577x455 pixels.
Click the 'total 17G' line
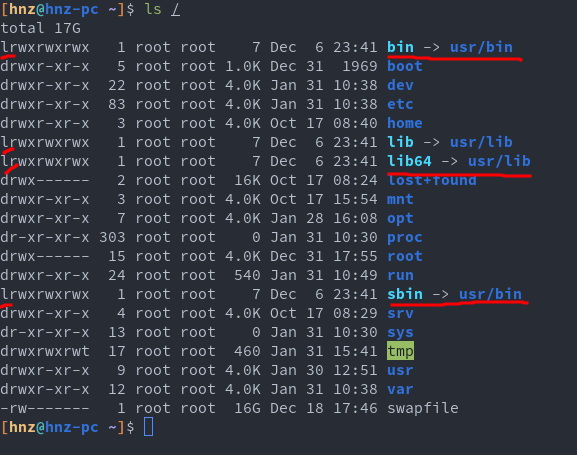(40, 28)
